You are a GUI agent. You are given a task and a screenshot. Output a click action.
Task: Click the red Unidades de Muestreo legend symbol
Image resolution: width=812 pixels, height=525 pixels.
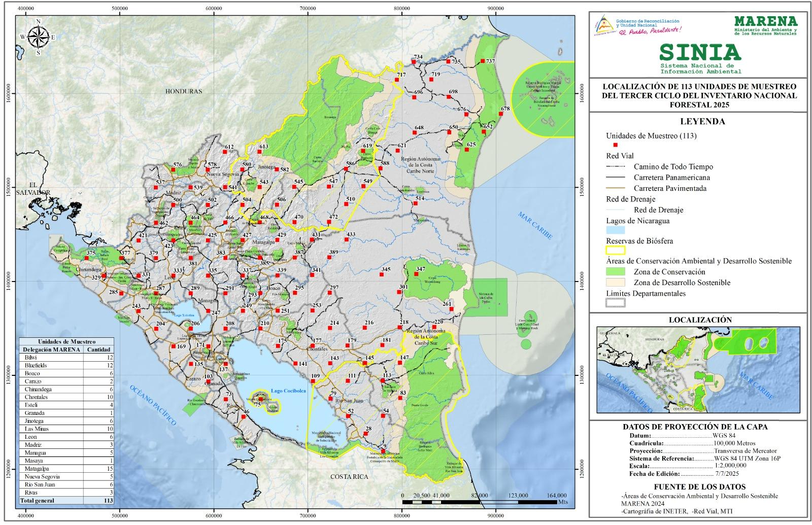click(616, 145)
